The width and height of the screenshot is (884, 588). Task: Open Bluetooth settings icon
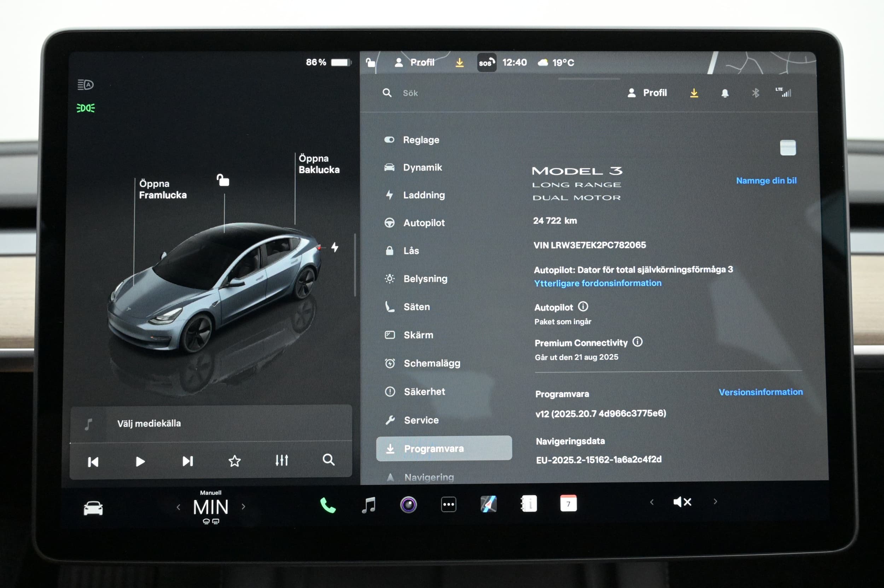click(756, 93)
